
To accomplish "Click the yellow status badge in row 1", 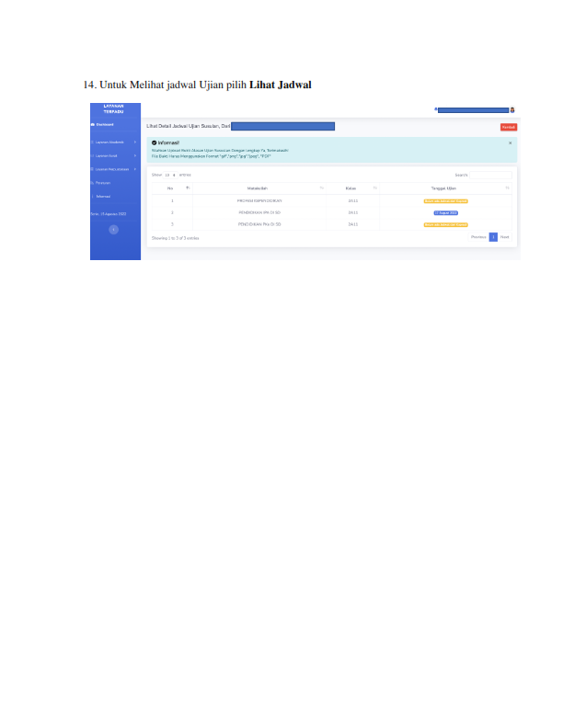I will pyautogui.click(x=446, y=201).
